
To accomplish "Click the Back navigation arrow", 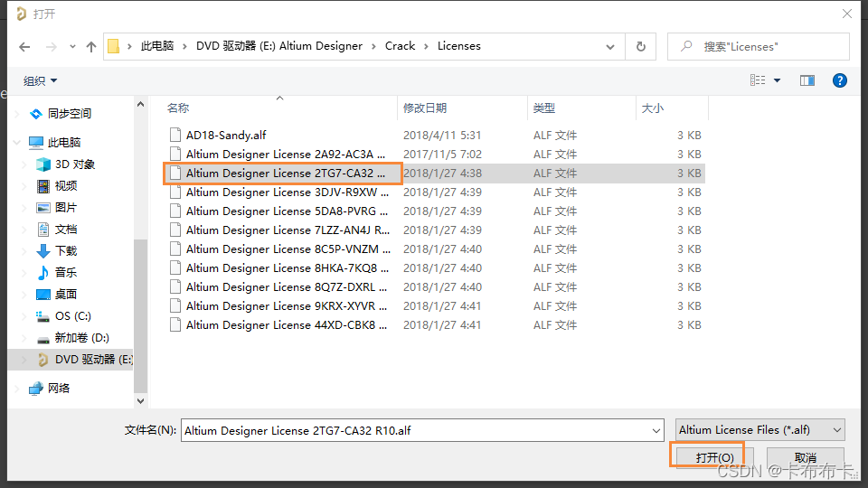I will pyautogui.click(x=25, y=46).
